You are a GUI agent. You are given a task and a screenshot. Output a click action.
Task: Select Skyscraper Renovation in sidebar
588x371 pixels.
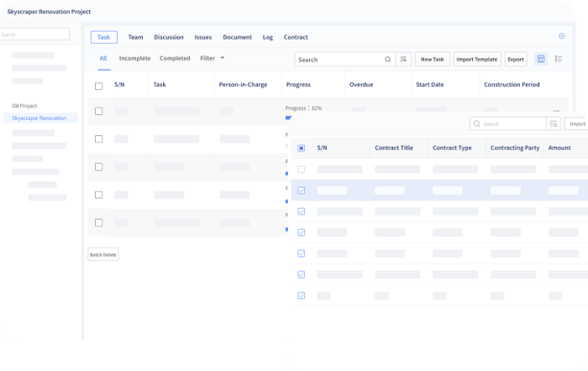click(40, 118)
